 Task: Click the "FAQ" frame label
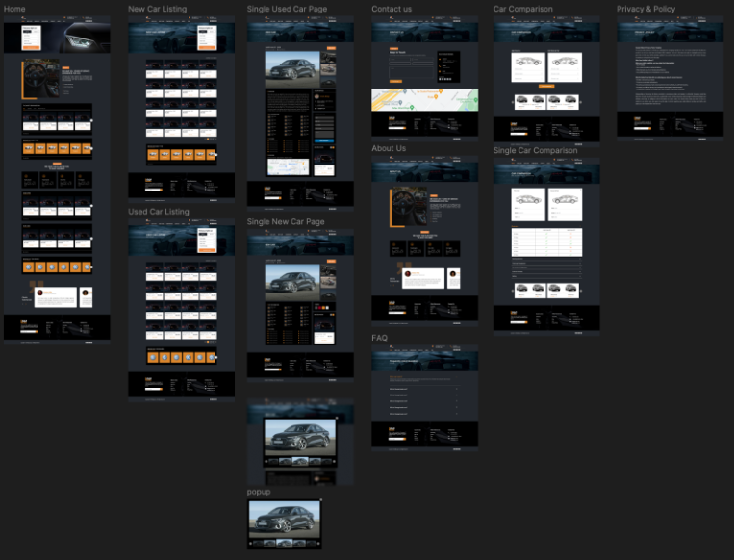point(379,338)
